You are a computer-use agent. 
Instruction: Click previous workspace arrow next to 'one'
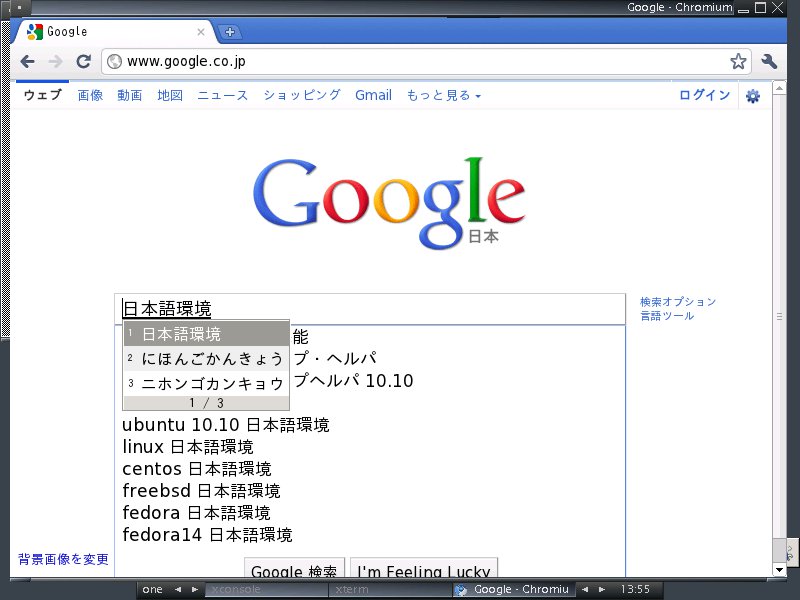click(178, 589)
